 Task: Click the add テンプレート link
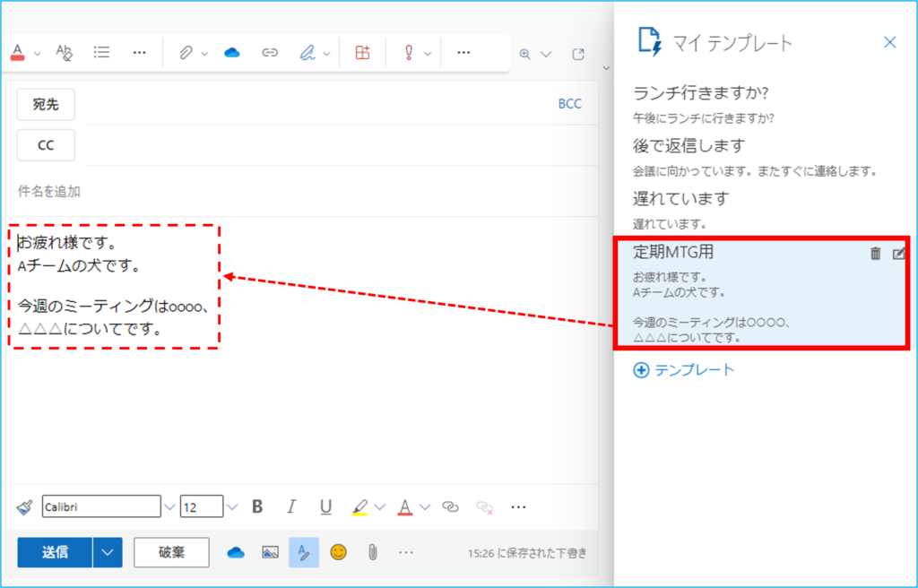684,370
